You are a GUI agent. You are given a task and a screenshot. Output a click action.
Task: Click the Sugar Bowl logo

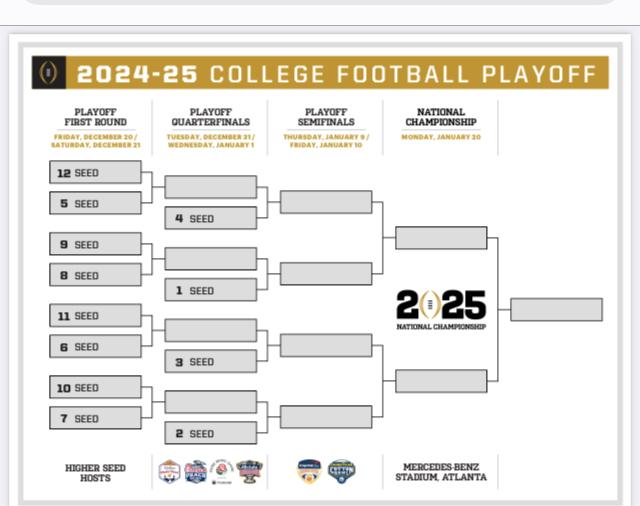(x=249, y=471)
